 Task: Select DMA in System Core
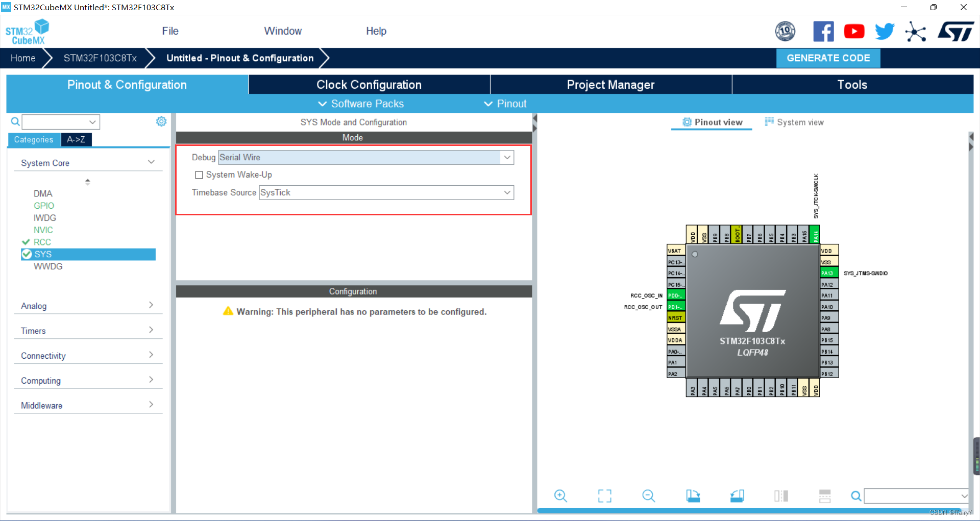click(x=43, y=193)
